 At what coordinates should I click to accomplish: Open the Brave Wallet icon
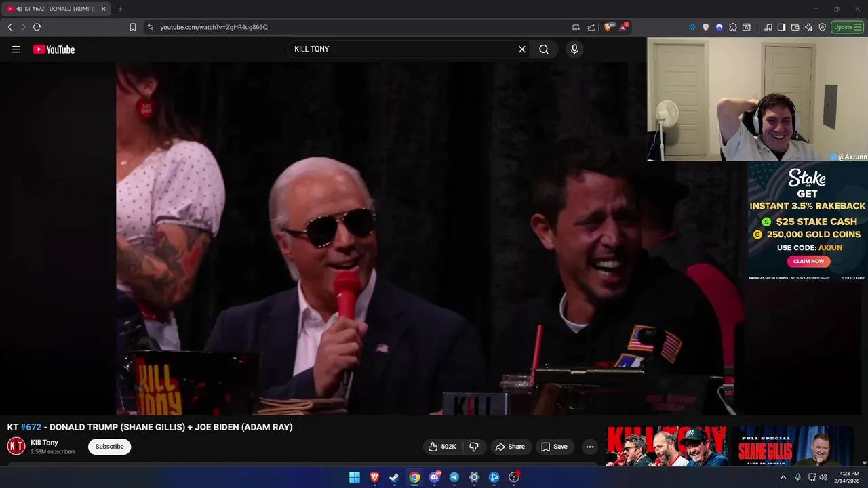coord(795,27)
